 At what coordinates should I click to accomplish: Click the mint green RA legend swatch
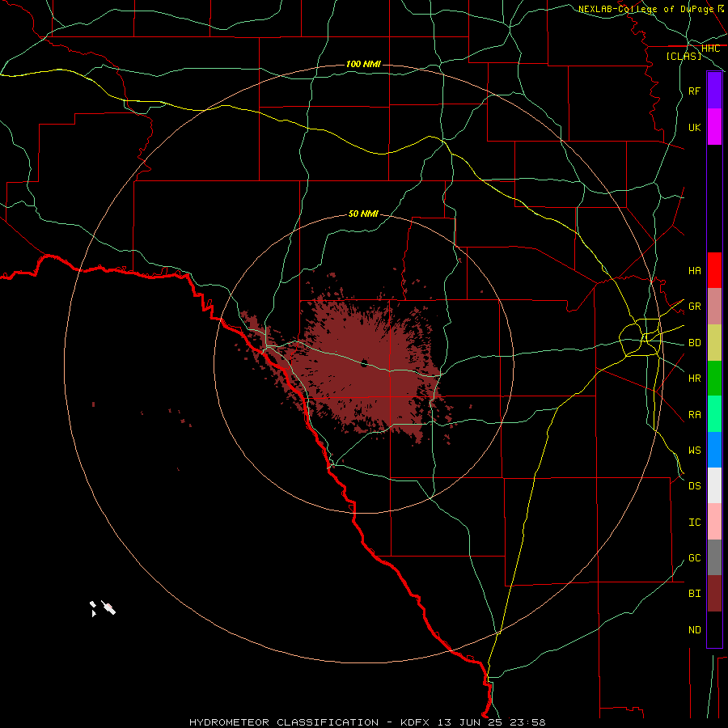point(714,414)
